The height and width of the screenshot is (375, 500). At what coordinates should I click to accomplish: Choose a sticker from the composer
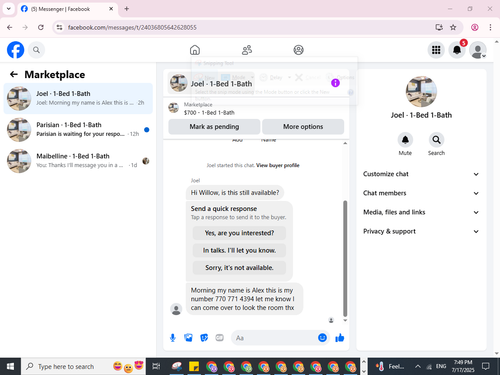tap(204, 338)
